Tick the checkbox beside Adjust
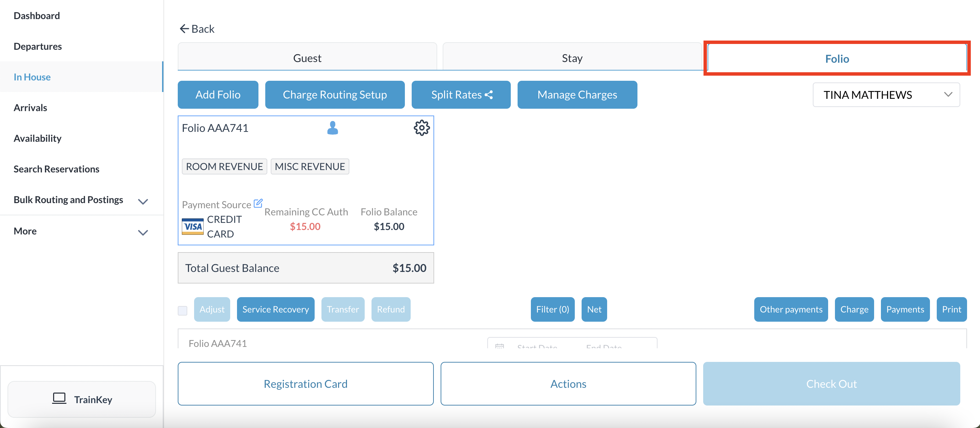 (x=183, y=310)
